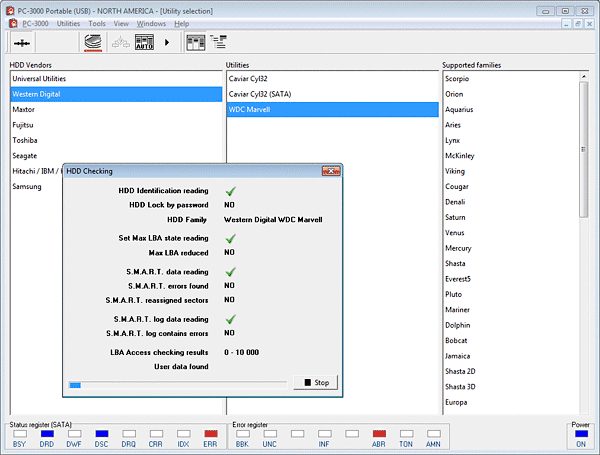Select Seagate in HDD Vendors list
This screenshot has height=455, width=600.
tap(25, 155)
